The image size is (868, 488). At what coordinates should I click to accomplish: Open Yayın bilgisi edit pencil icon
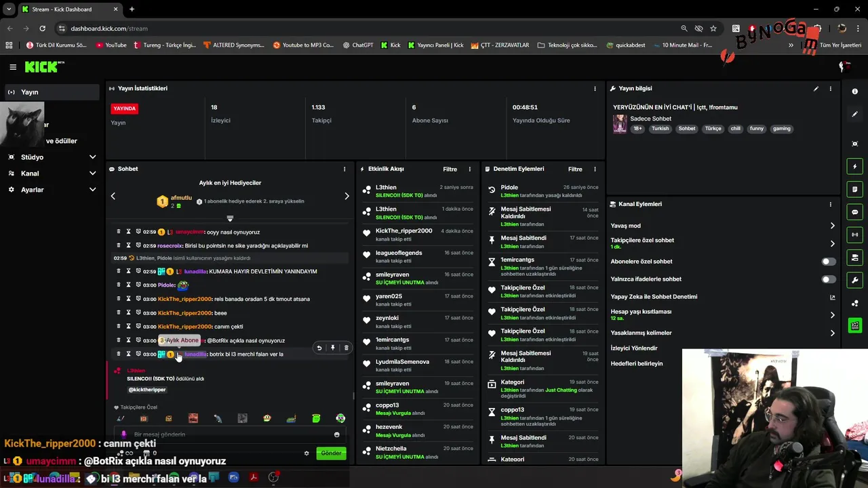coord(816,89)
